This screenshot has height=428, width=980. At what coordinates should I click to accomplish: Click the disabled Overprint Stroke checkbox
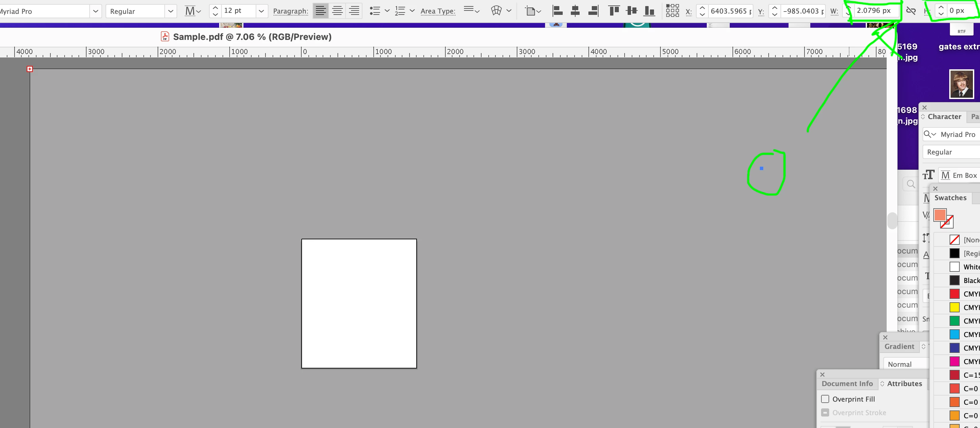click(825, 412)
